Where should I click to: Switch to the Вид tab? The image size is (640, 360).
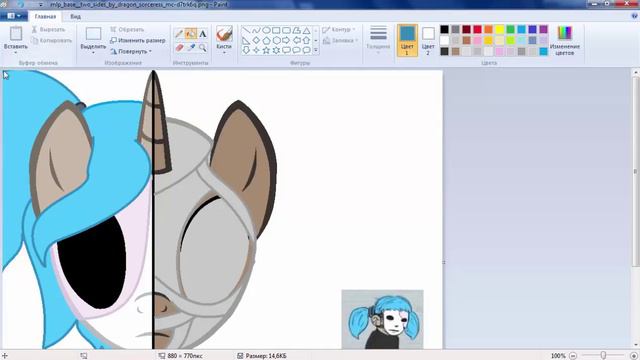point(76,16)
